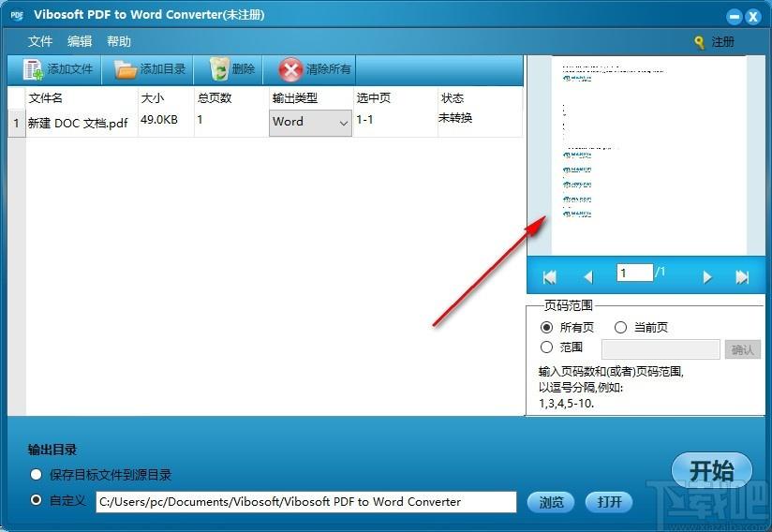
Task: Select the Range (范围) radio button
Action: 546,347
